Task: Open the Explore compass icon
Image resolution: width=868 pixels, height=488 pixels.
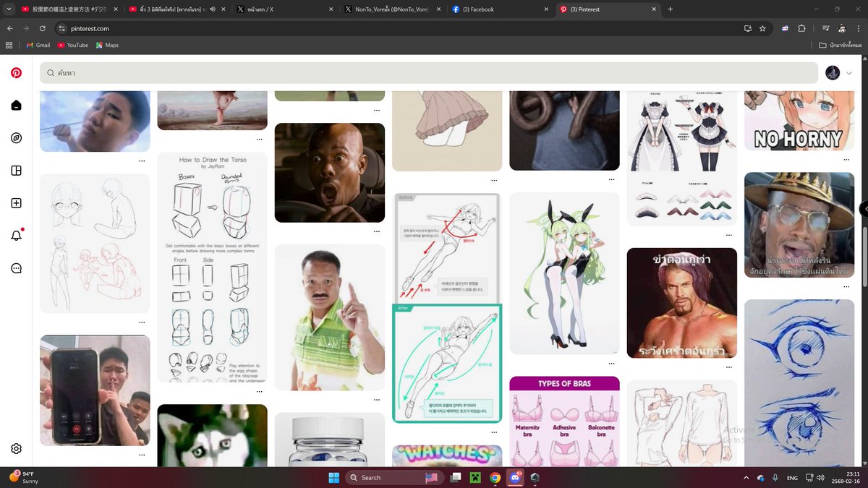Action: (16, 138)
